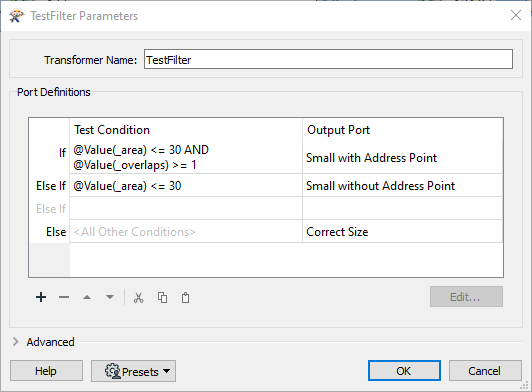The image size is (532, 392).
Task: Confirm with the OK button
Action: 404,371
